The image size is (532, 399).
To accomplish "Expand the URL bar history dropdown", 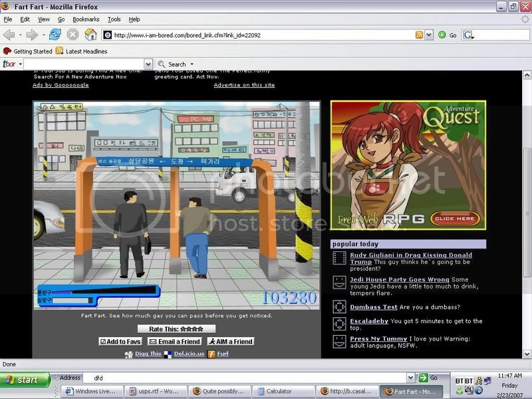I will point(429,35).
